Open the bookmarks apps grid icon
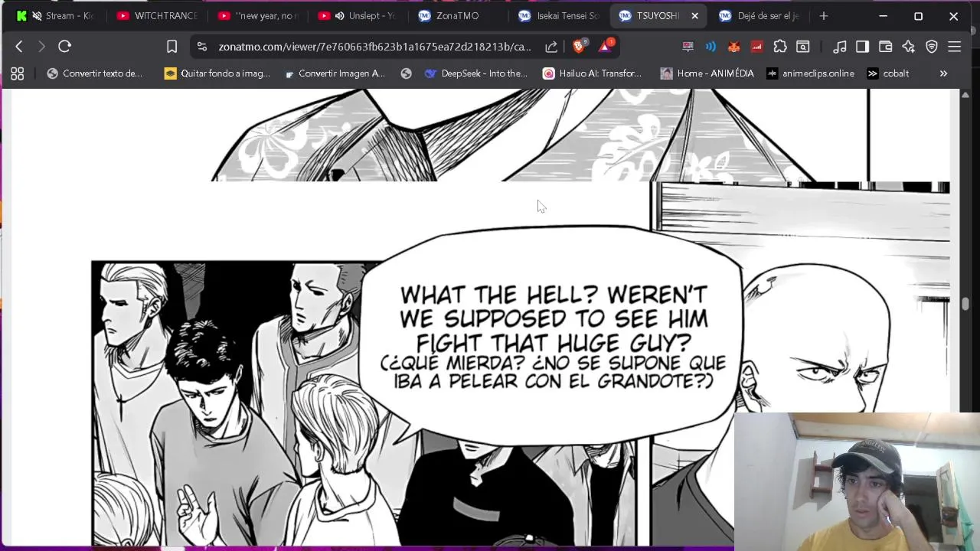This screenshot has width=980, height=551. (17, 73)
